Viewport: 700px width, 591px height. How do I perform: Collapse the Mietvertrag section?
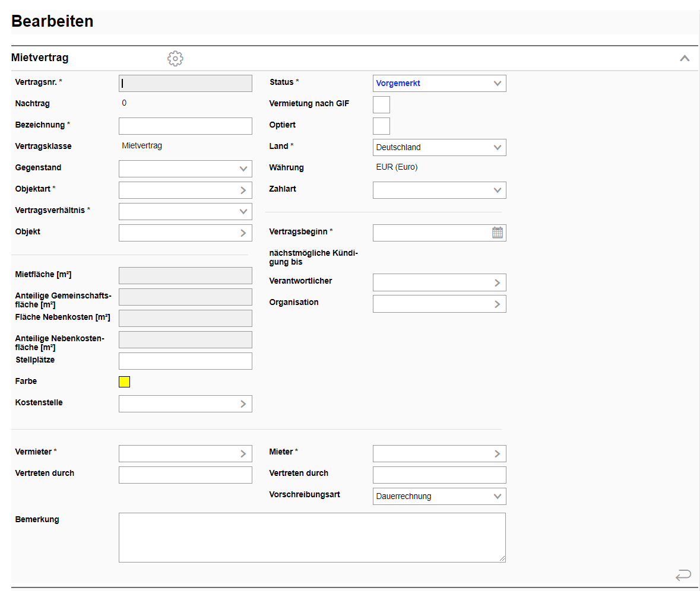click(684, 58)
